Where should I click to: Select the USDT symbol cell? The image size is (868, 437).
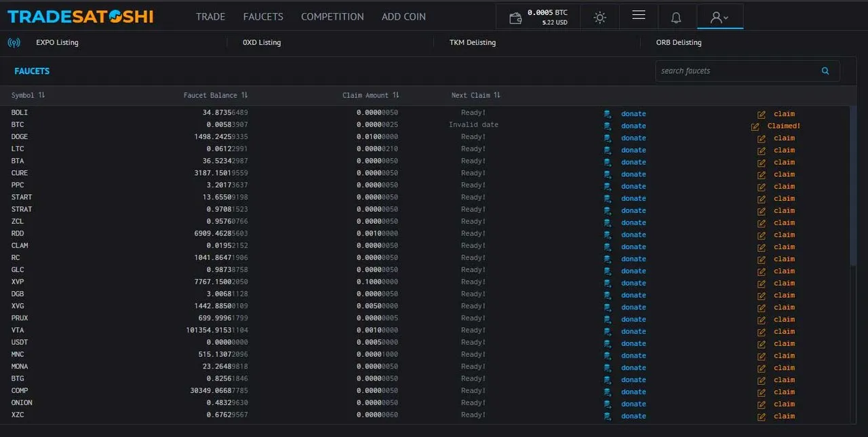[x=20, y=343]
